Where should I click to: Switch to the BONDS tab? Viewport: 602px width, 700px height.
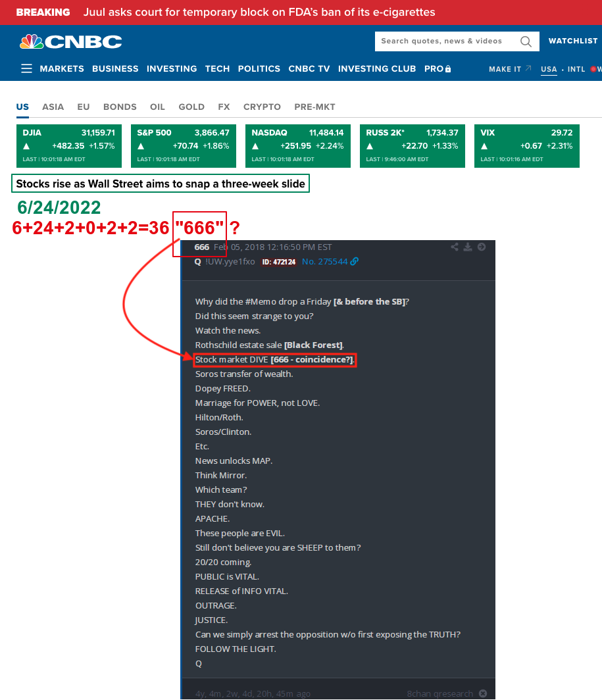(120, 107)
